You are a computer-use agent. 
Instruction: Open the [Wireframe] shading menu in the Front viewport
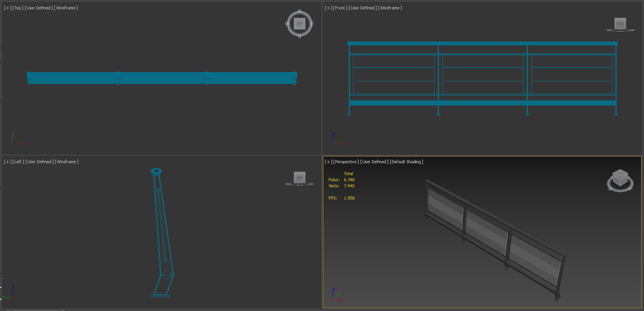click(390, 8)
